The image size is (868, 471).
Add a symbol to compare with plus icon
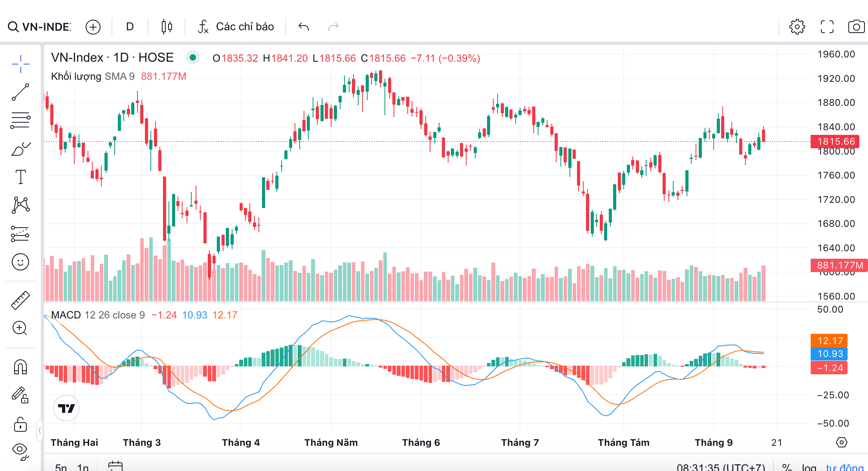pos(93,27)
